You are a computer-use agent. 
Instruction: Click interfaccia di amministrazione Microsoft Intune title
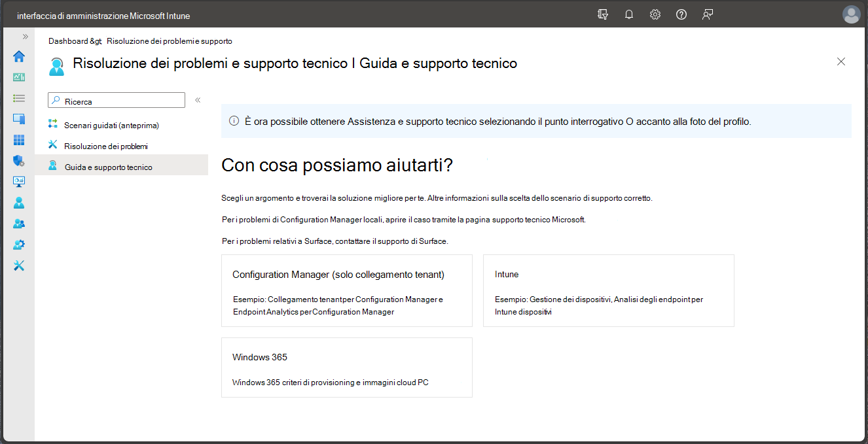103,16
